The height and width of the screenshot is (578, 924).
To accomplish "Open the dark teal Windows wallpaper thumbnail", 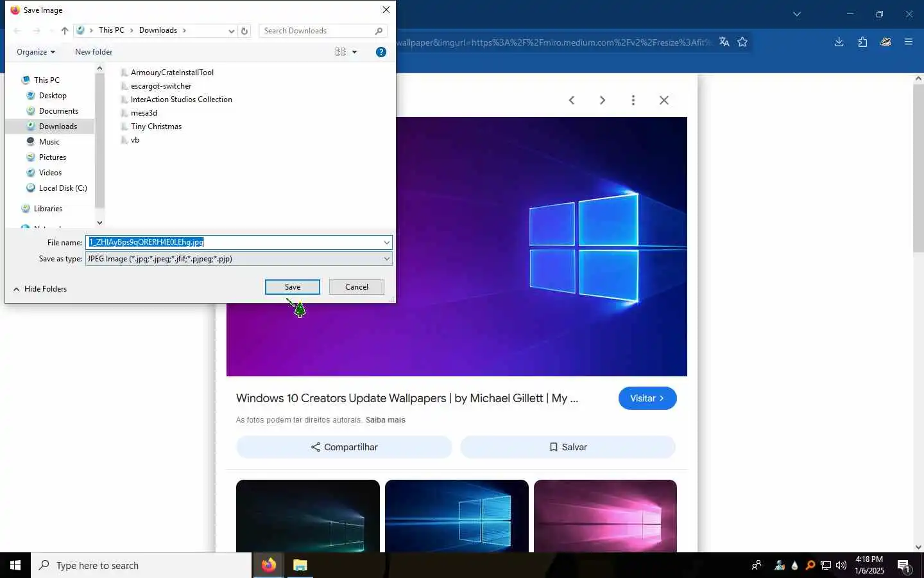I will [x=308, y=516].
